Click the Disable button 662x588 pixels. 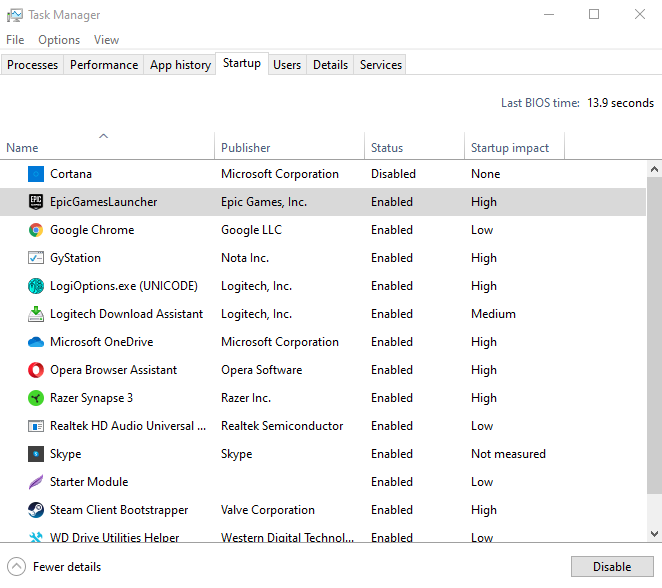click(612, 566)
